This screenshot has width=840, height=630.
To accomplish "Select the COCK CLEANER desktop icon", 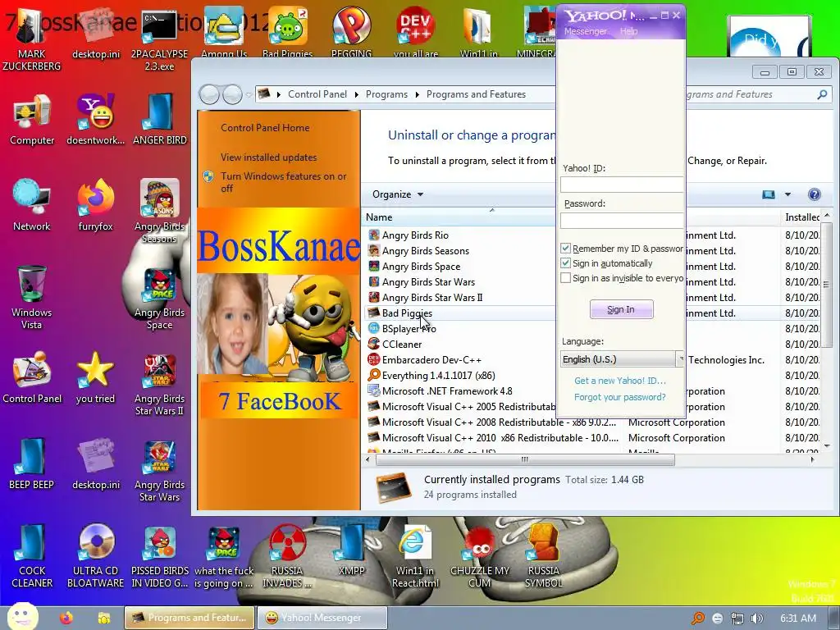I will click(x=32, y=555).
